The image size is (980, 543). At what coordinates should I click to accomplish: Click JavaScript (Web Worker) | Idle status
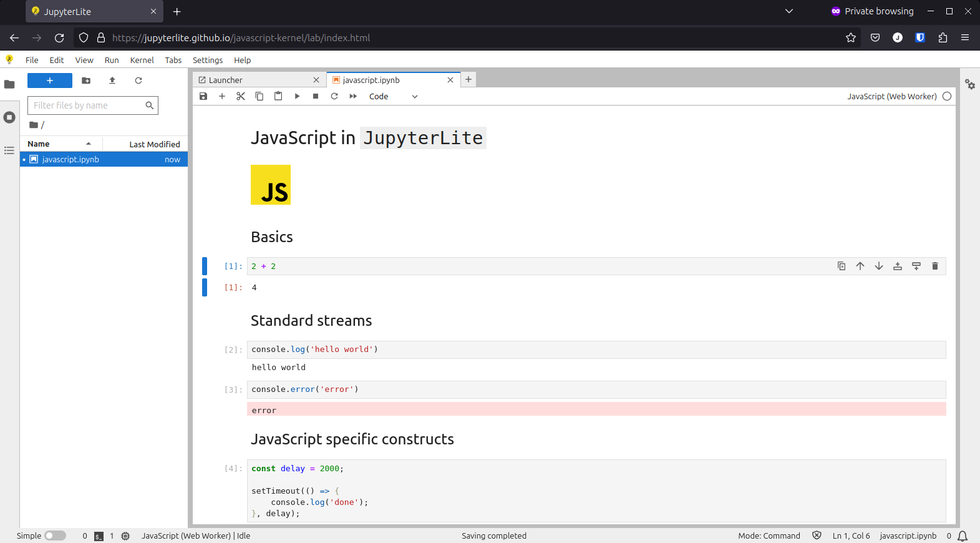[x=196, y=536]
